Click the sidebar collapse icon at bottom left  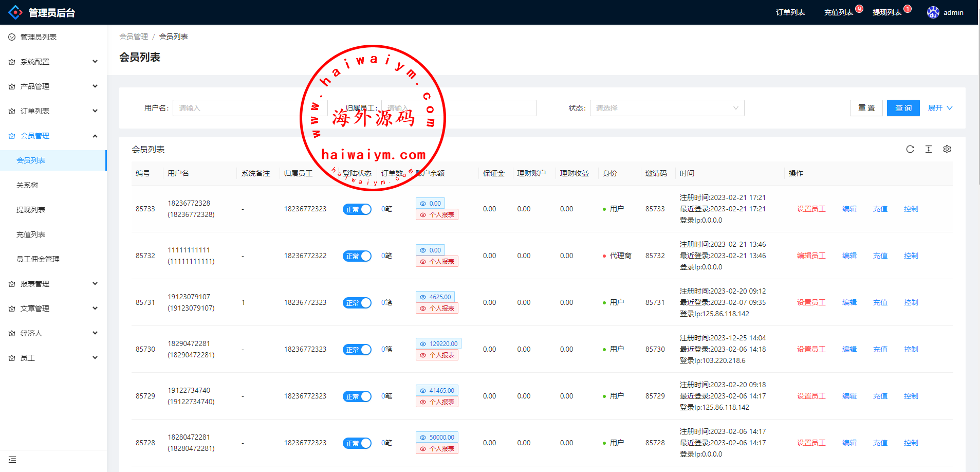[x=12, y=460]
